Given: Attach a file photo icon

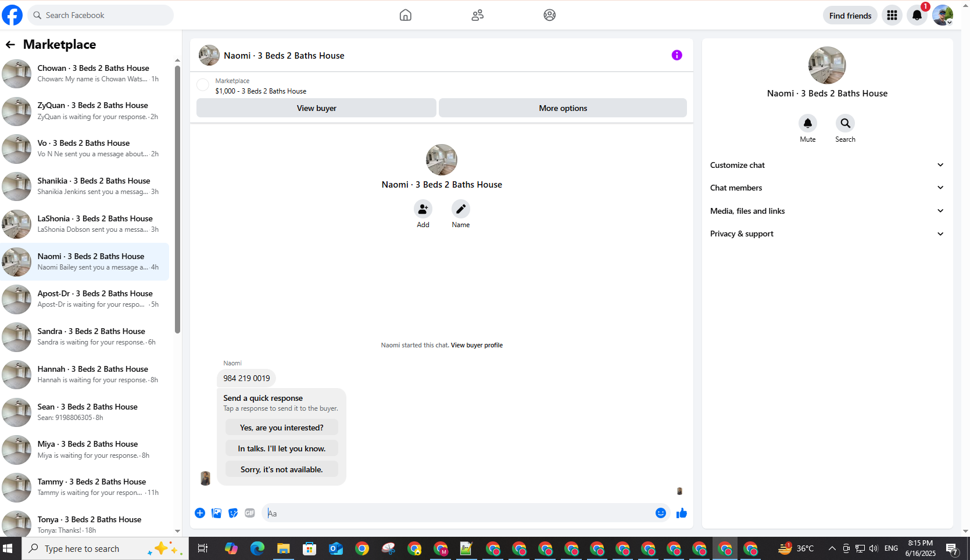Looking at the screenshot, I should click(216, 513).
